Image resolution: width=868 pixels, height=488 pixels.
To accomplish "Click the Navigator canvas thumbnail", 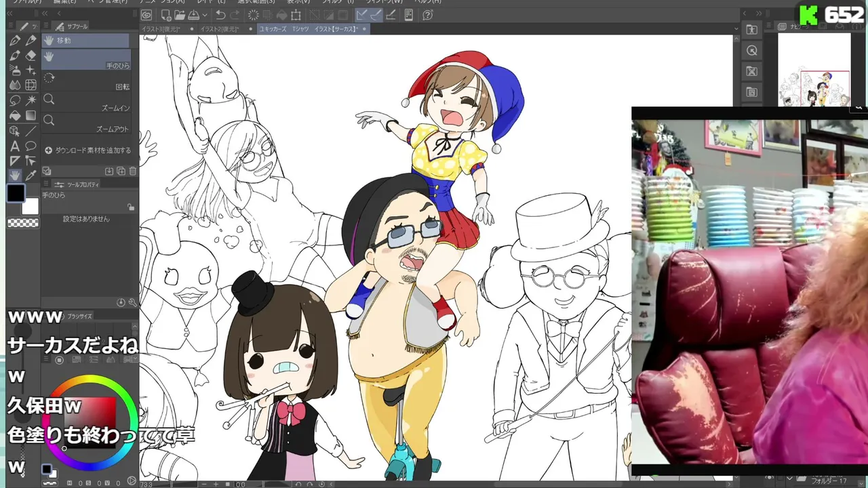I will (x=814, y=70).
